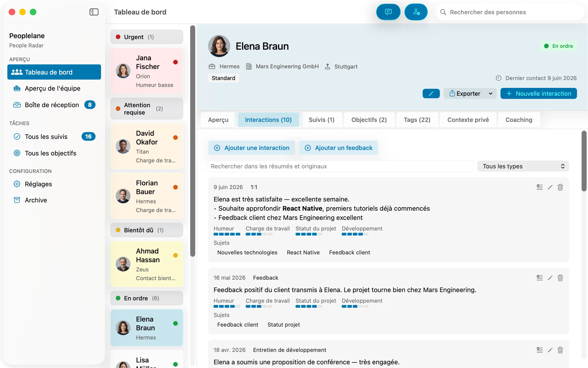Click the Rechercher des personnes field

coord(509,12)
